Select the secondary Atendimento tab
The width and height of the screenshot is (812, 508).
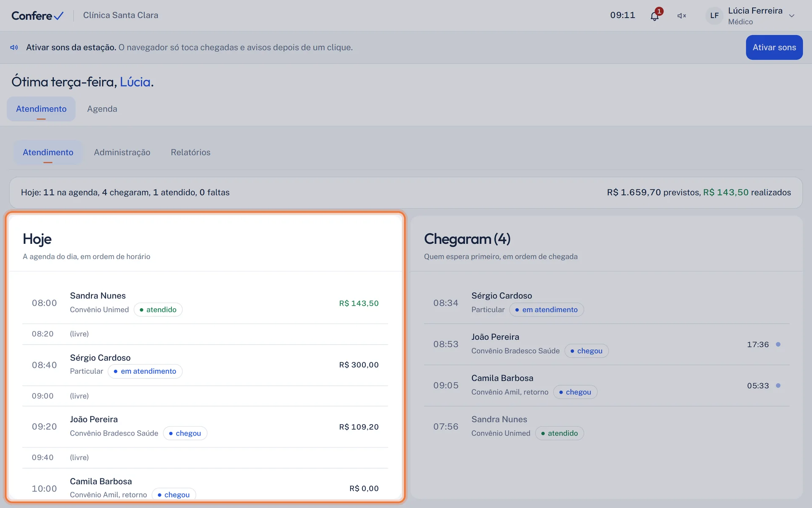[48, 152]
